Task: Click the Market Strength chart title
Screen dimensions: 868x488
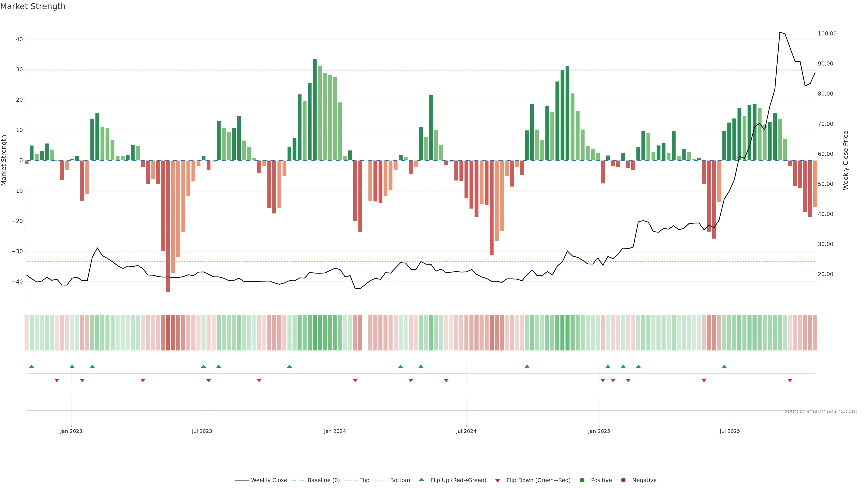Action: (x=33, y=6)
